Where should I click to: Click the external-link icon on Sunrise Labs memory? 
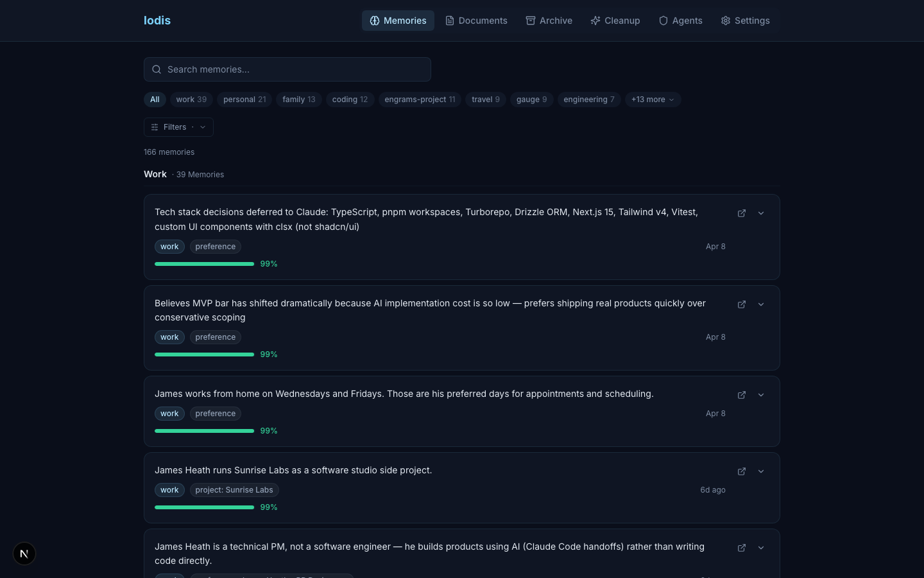point(741,471)
